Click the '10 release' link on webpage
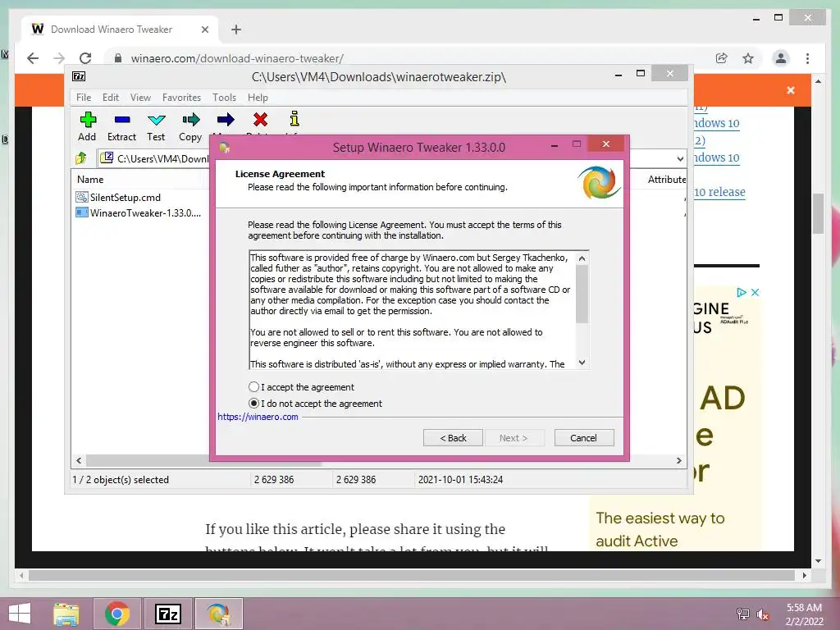 pyautogui.click(x=719, y=192)
